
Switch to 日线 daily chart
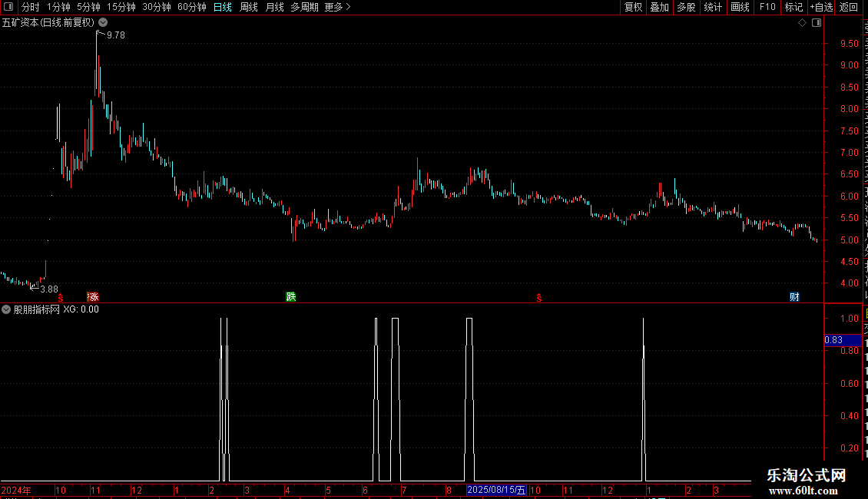tap(223, 7)
